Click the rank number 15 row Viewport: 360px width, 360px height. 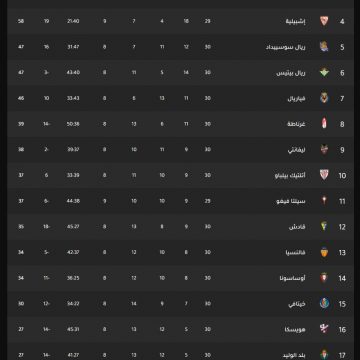180,304
